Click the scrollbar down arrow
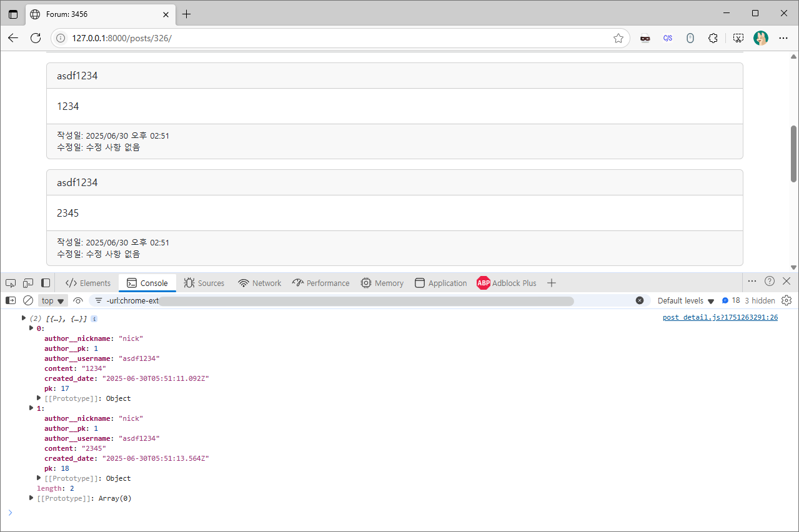 click(x=793, y=267)
